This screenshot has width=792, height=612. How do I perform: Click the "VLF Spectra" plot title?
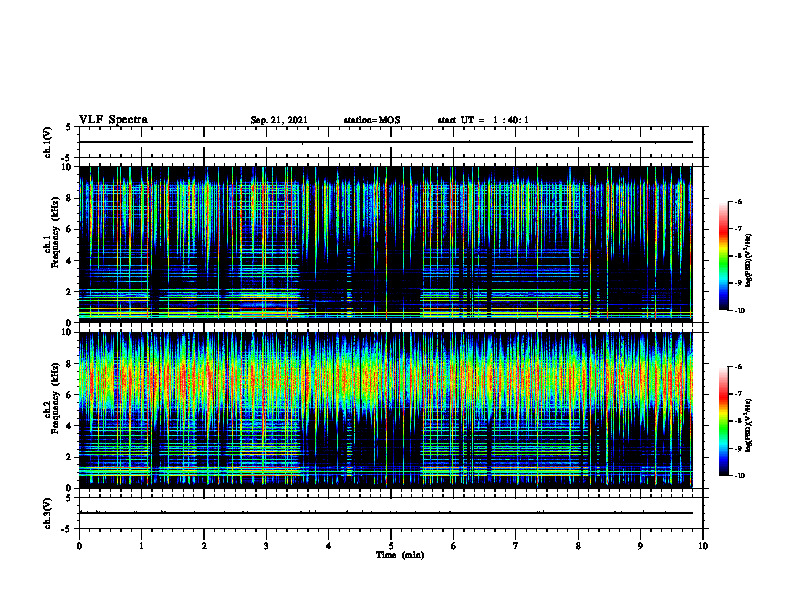point(113,120)
